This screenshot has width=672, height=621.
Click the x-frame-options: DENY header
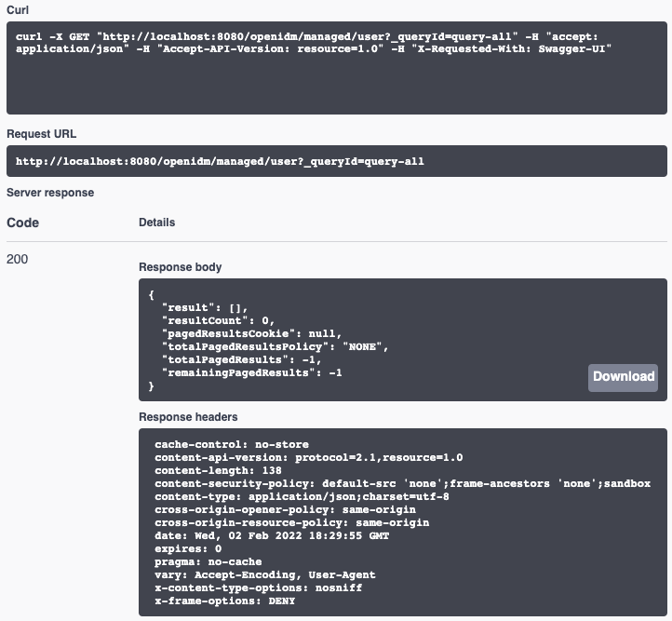click(225, 601)
